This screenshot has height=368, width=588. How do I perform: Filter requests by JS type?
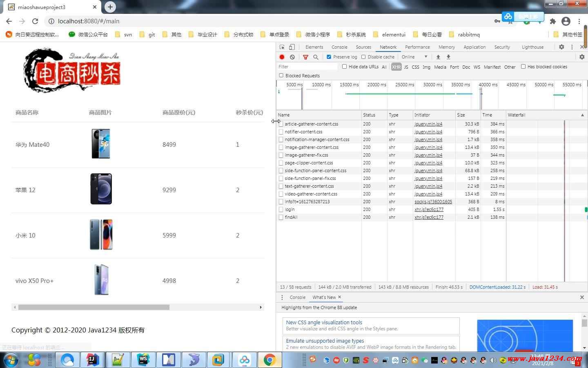pos(406,67)
